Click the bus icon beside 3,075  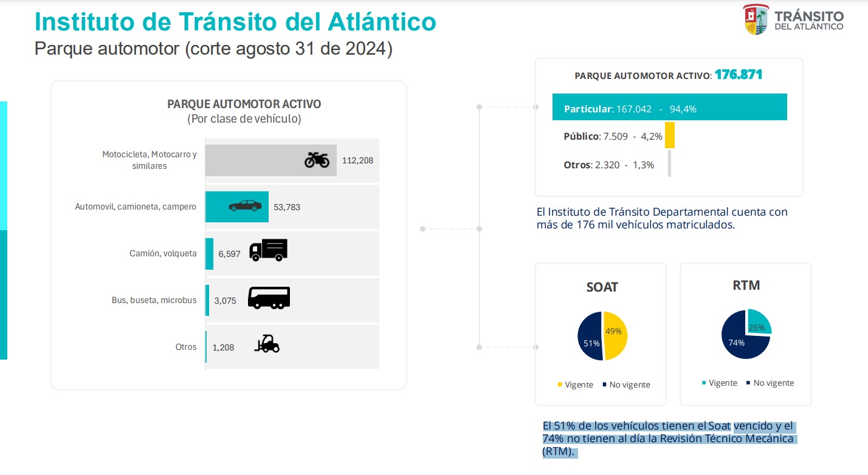point(269,298)
